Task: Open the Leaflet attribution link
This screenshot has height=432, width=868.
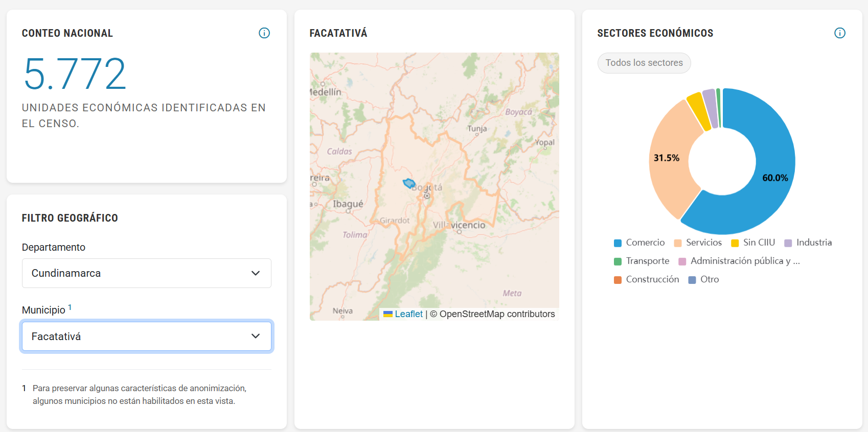Action: tap(408, 314)
